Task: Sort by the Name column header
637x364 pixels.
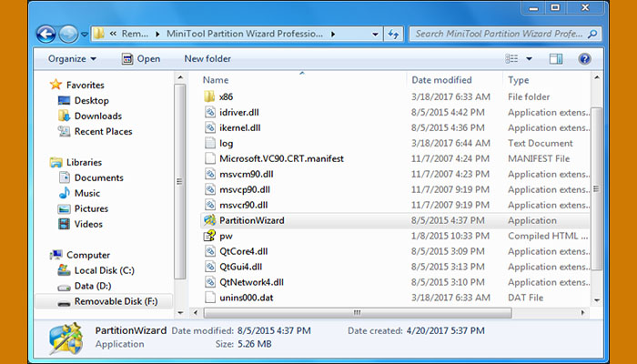Action: coord(216,80)
